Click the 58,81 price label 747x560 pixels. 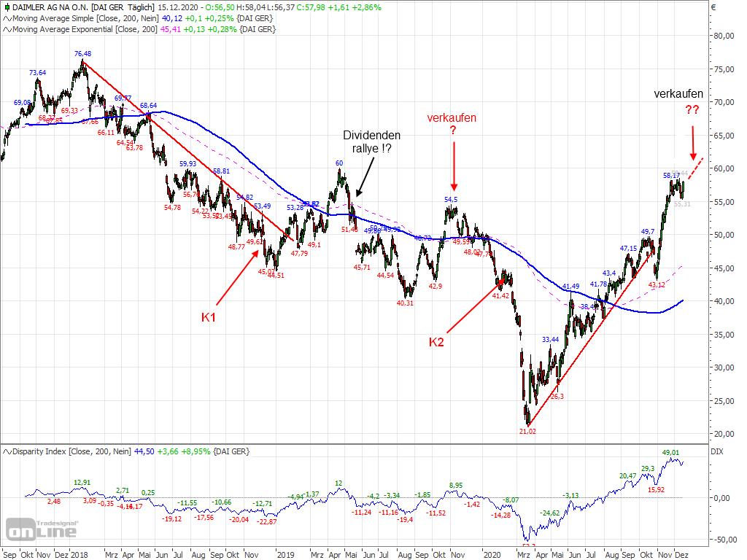221,171
